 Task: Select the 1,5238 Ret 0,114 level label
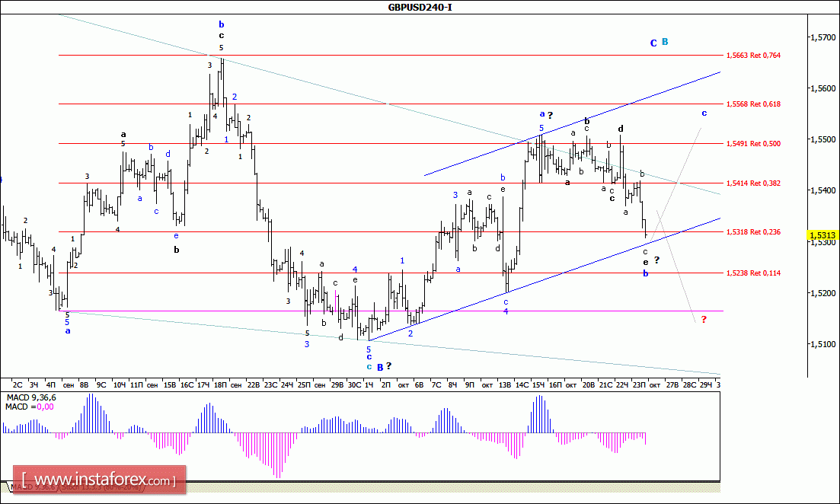pyautogui.click(x=753, y=273)
